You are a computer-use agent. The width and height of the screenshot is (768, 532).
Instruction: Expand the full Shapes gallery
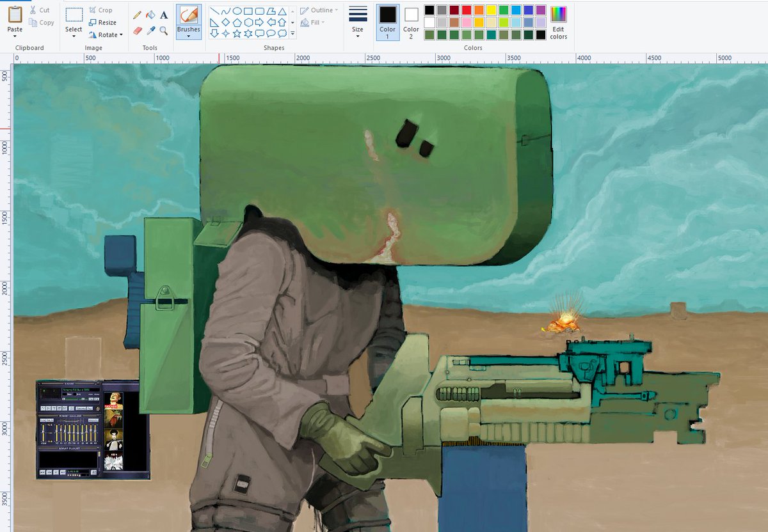point(292,34)
